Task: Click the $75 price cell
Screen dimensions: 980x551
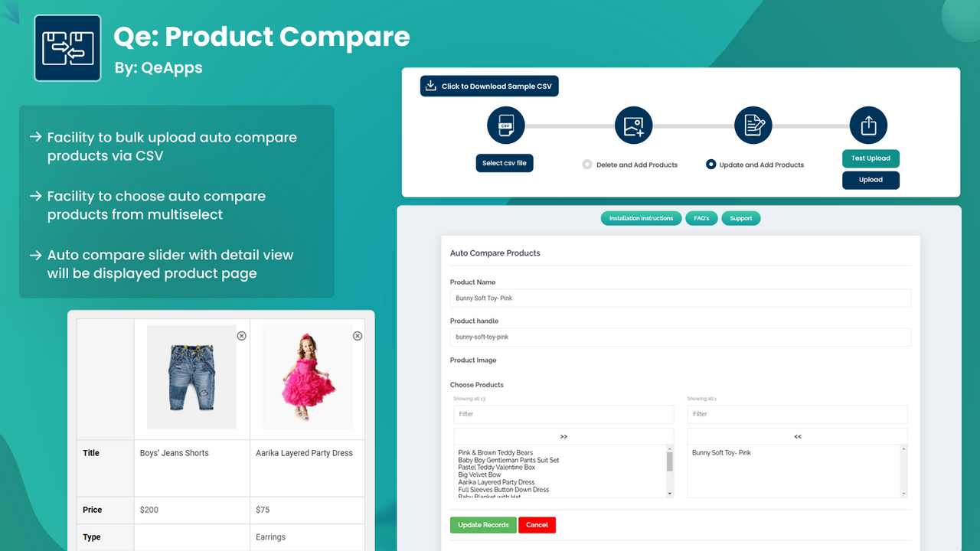Action: (x=307, y=510)
